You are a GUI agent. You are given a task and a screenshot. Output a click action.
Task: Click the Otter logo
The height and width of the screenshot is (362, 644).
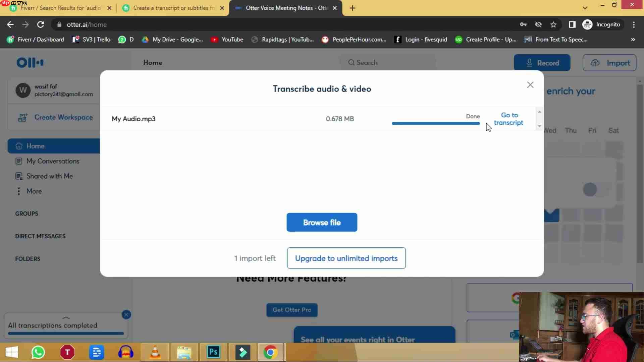[x=30, y=63]
